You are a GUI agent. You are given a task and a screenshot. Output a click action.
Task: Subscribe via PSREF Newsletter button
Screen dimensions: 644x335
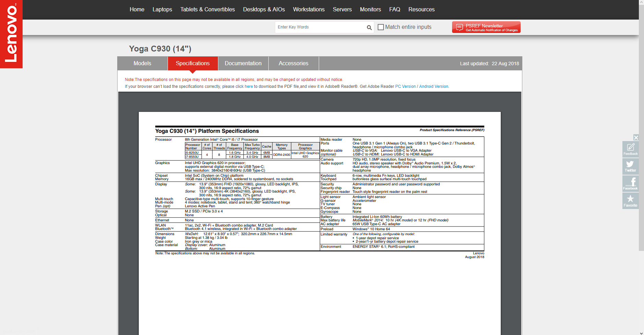click(x=486, y=27)
